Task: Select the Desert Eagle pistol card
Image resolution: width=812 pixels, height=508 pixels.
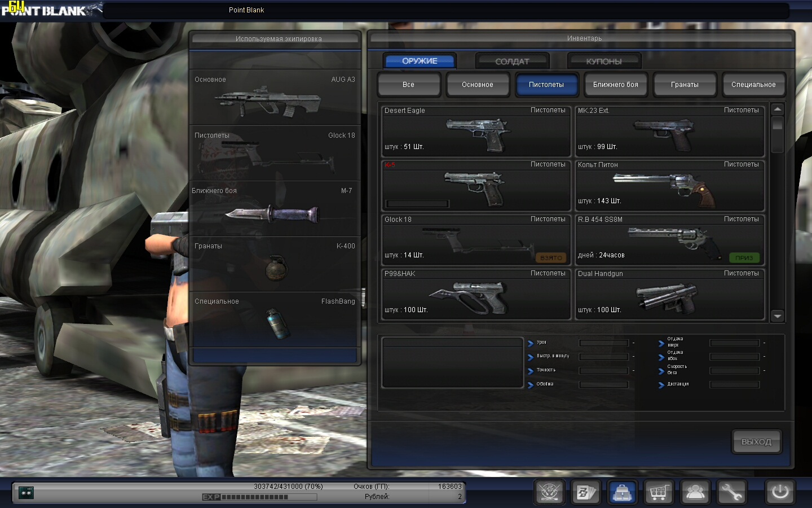Action: tap(476, 131)
